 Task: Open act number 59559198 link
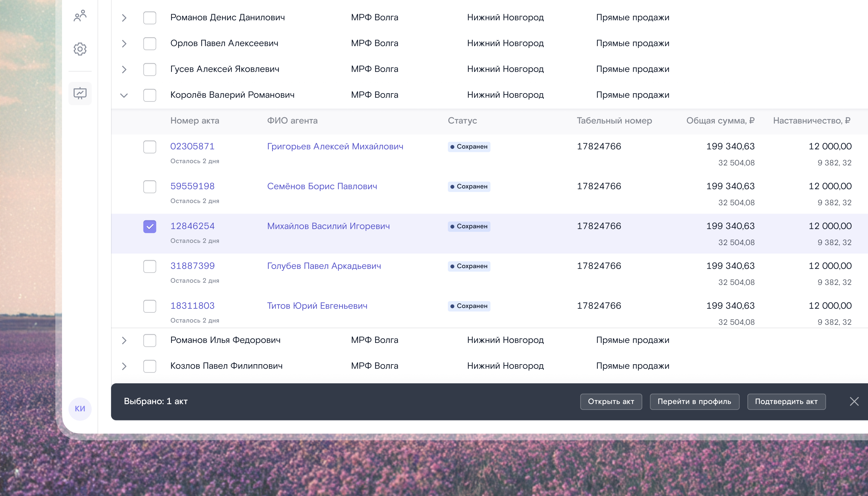[192, 186]
